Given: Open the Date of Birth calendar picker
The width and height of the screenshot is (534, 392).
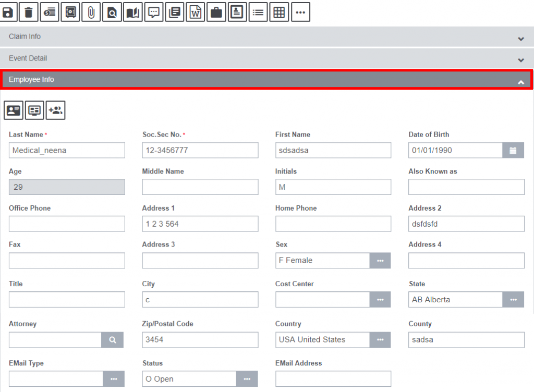Looking at the screenshot, I should click(x=513, y=151).
